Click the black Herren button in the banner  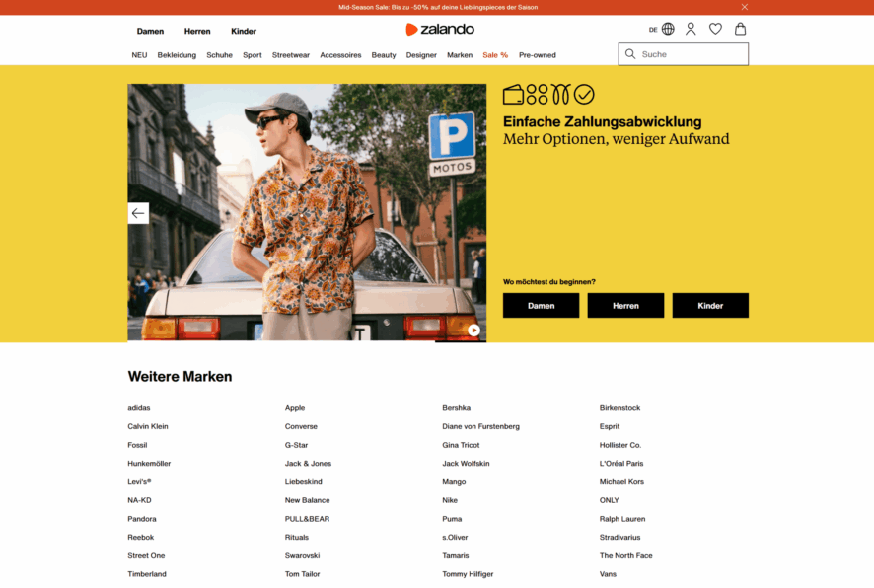[626, 306]
